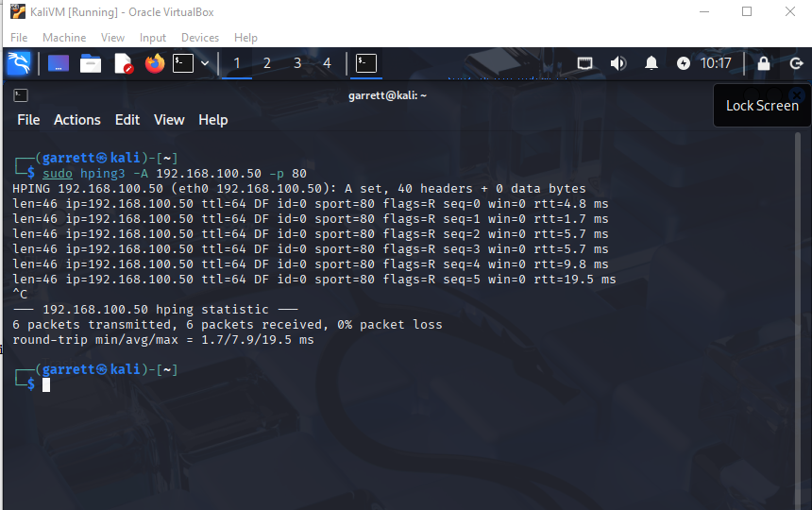Switch to workspace 4
The width and height of the screenshot is (812, 510).
pos(327,63)
